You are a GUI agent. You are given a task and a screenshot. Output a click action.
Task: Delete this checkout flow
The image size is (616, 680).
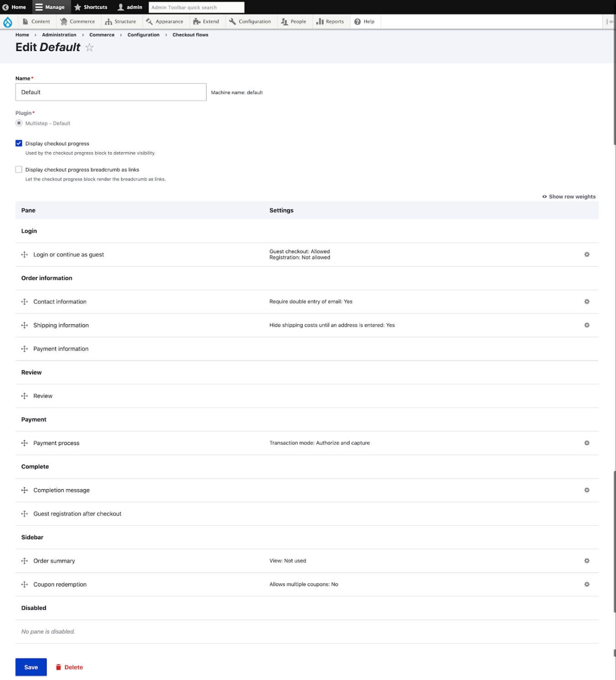tap(69, 667)
